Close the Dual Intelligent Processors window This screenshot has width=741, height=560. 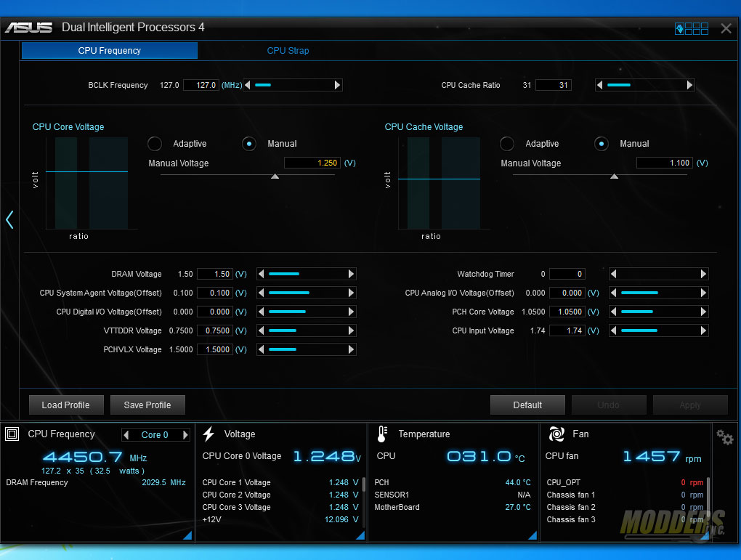726,28
